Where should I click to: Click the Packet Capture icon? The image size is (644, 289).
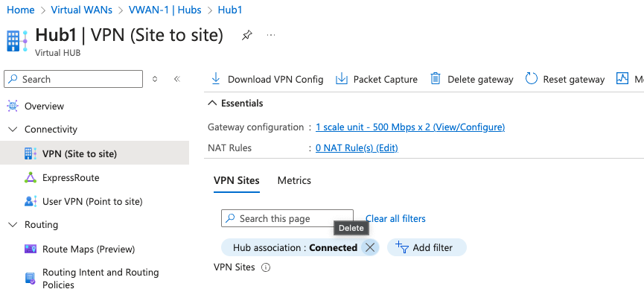[x=341, y=79]
